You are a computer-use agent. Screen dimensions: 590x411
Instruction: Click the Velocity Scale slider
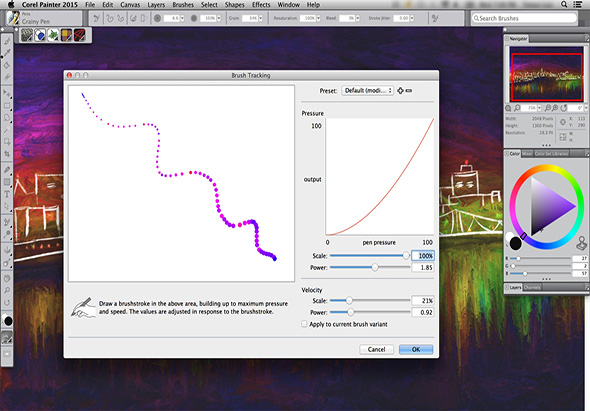coord(370,300)
